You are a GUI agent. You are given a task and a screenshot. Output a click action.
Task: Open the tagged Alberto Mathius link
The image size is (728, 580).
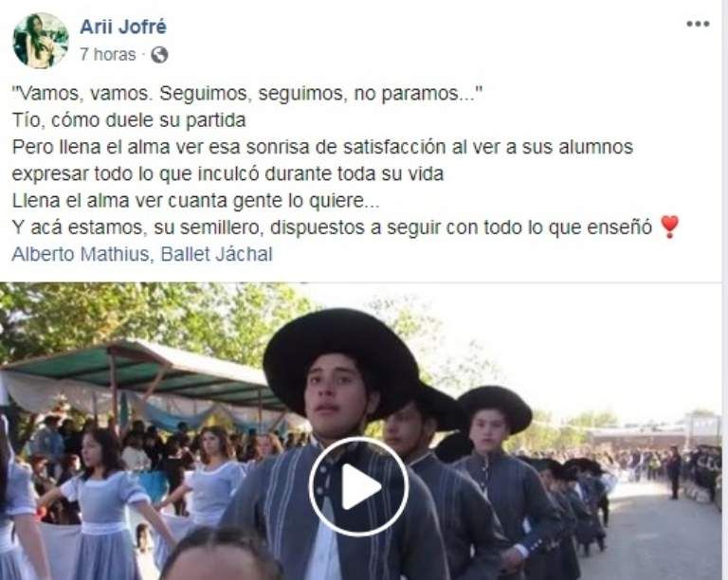tap(81, 254)
